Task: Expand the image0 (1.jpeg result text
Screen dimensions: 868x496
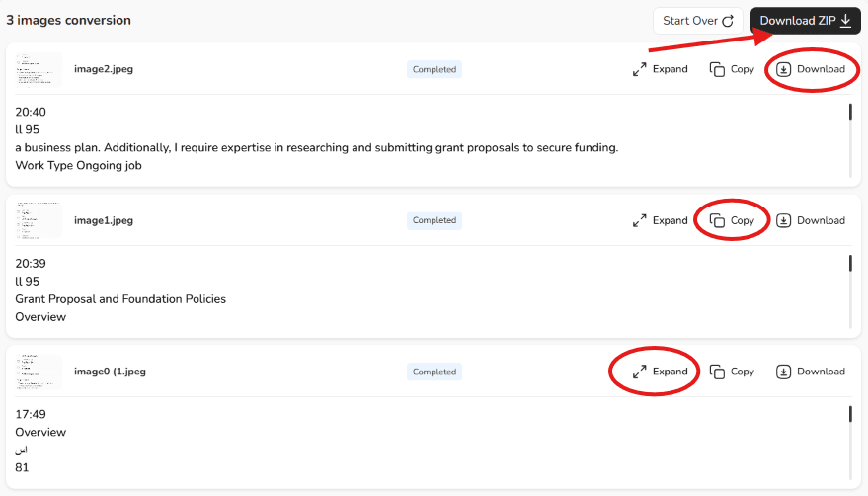Action: pyautogui.click(x=661, y=372)
